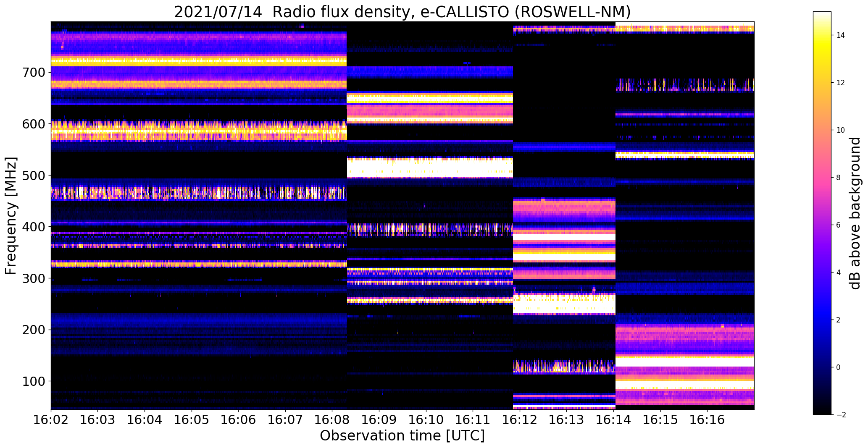Click the 16:04 time tick label
Screen dimensions: 868x448
point(145,419)
